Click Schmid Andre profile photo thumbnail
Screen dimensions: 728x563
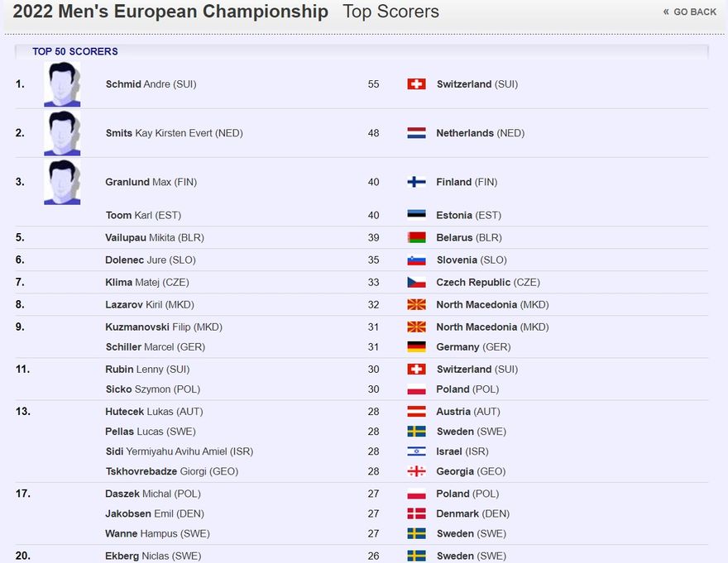tap(62, 84)
